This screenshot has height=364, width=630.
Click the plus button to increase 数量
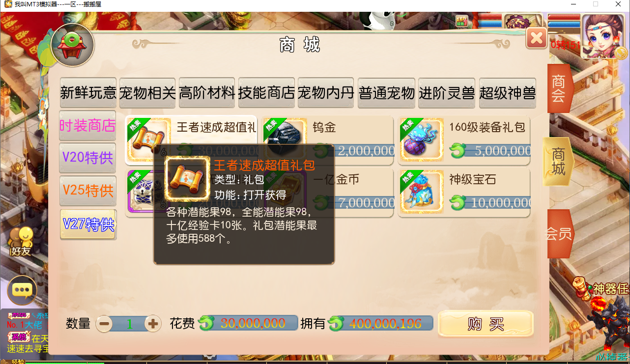coord(153,323)
